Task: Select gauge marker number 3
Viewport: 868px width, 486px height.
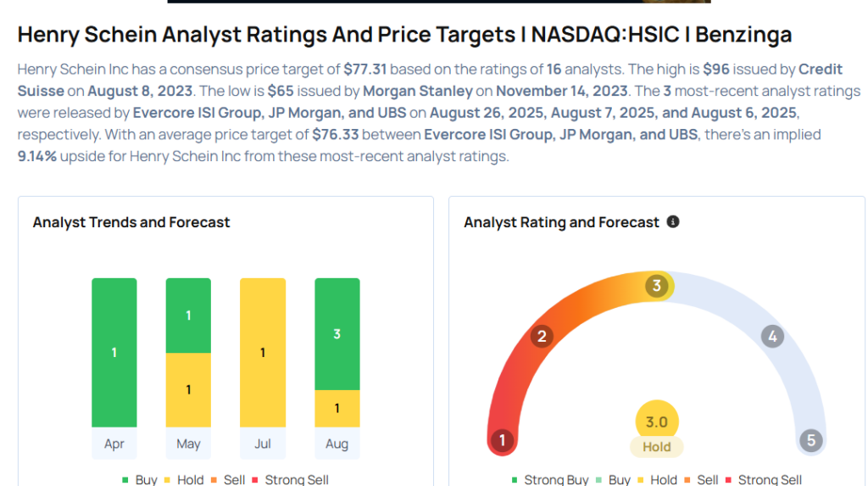Action: pos(657,286)
